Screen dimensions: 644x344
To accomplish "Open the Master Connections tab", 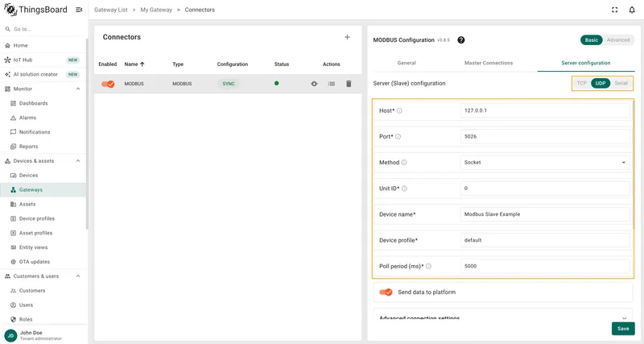I will 489,63.
